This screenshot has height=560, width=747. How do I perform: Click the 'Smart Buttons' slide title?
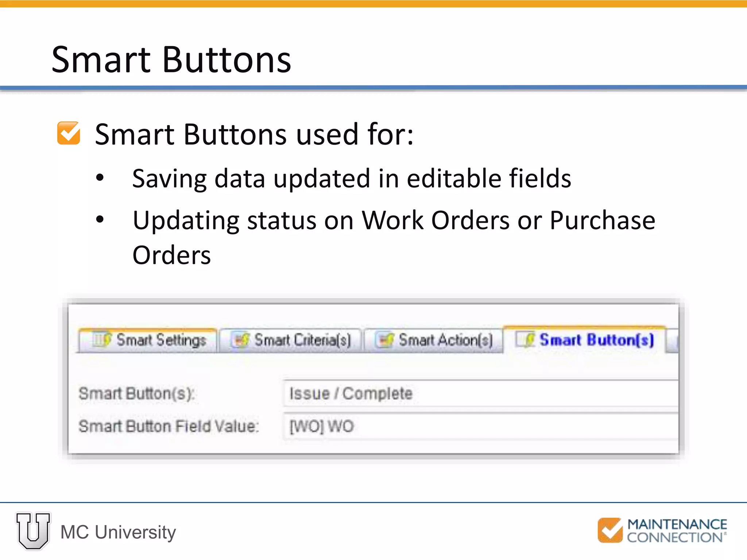(171, 59)
